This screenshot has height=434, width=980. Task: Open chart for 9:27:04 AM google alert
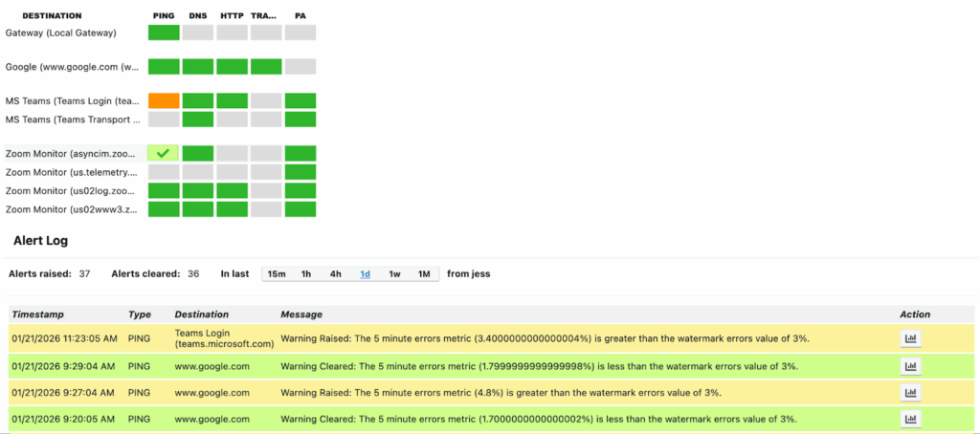[911, 393]
